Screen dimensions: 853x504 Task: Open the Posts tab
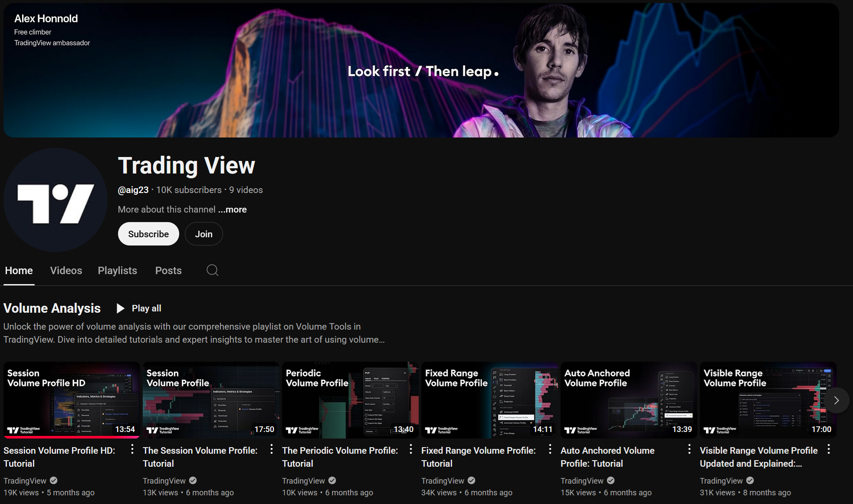click(x=168, y=271)
